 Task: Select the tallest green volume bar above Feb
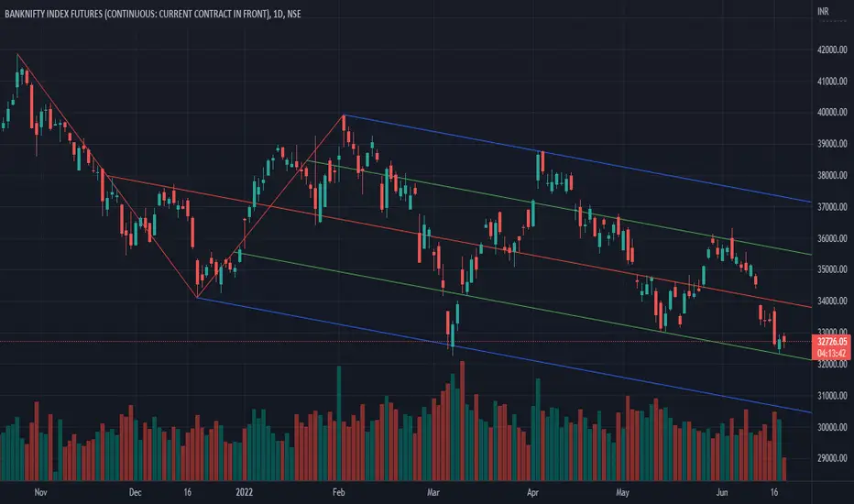(339, 423)
